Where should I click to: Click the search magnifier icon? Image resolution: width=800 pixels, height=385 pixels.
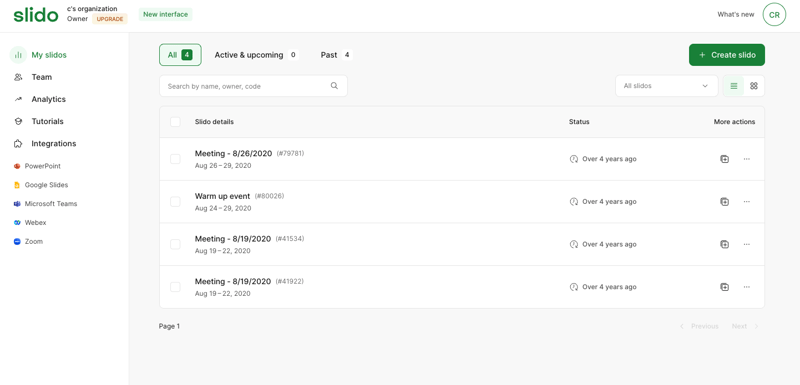tap(334, 86)
